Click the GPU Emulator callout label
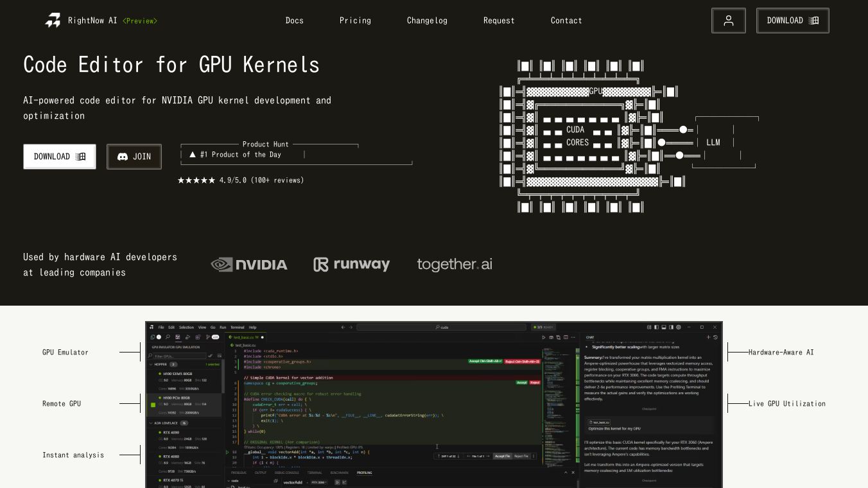The image size is (868, 488). (x=65, y=353)
